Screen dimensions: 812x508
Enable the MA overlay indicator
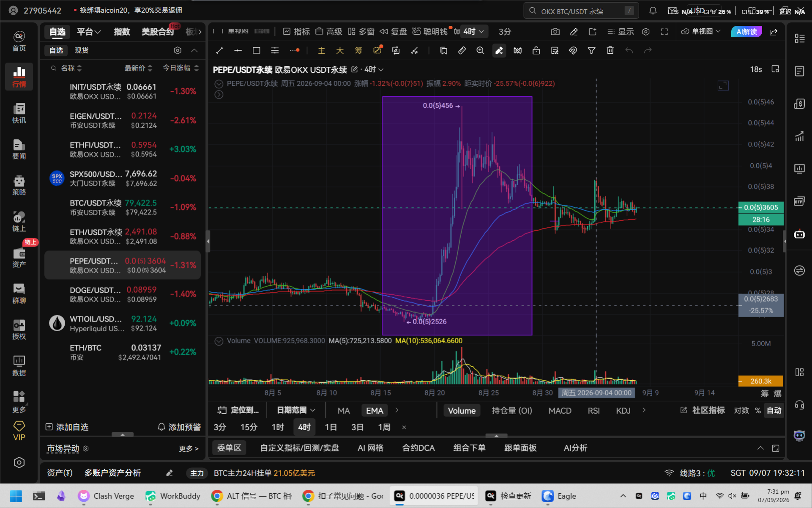[x=344, y=411]
